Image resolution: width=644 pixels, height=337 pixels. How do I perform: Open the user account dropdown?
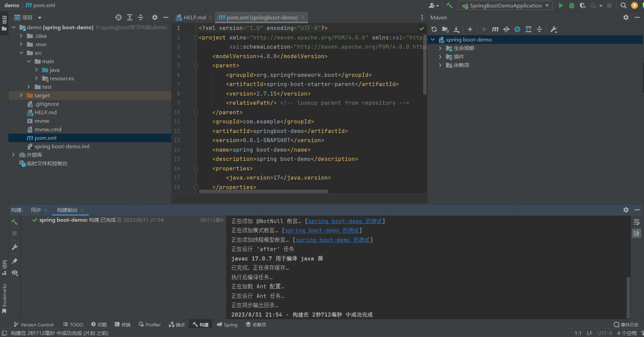click(434, 5)
